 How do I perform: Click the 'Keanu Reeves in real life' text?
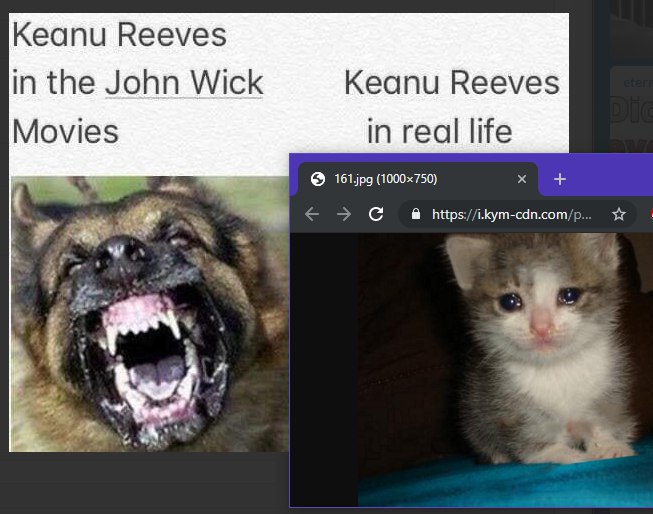pos(451,107)
